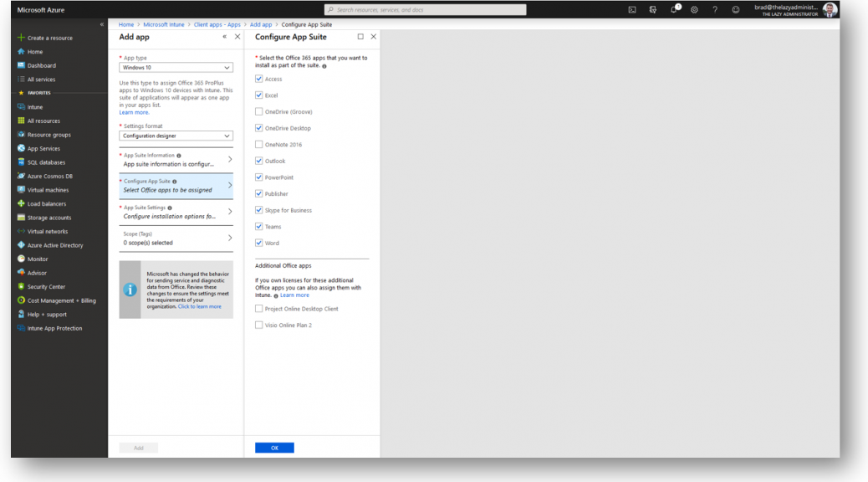This screenshot has height=482, width=868.
Task: Click the Azure Active Directory icon
Action: pos(21,245)
